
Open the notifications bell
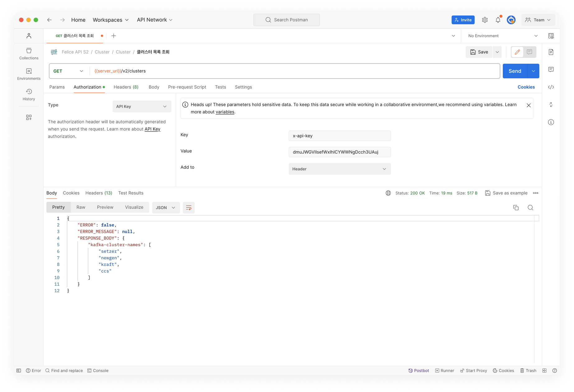pos(498,20)
